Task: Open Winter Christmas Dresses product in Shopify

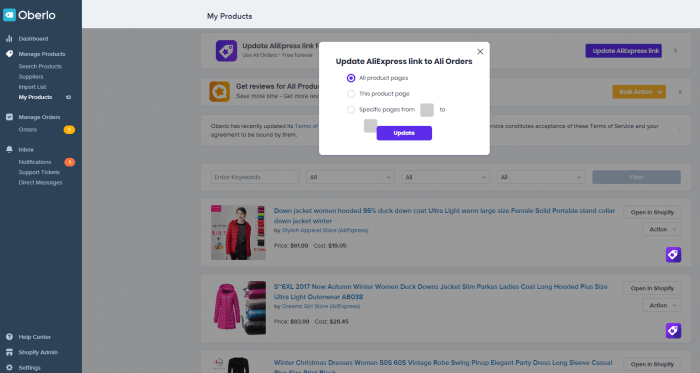Action: pos(652,364)
